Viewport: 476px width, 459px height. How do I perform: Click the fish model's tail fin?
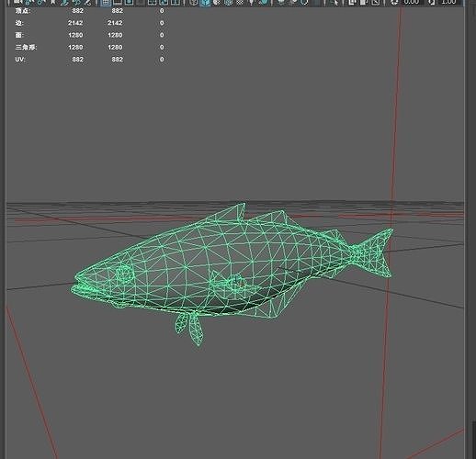click(374, 253)
